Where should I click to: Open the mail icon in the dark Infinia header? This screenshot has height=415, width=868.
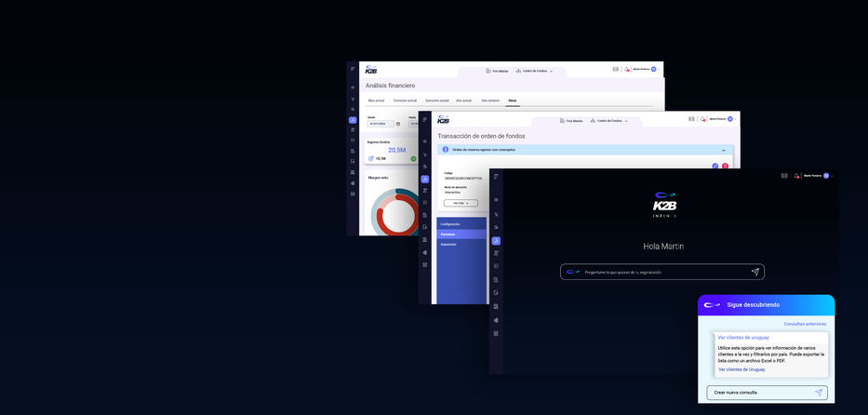(784, 175)
